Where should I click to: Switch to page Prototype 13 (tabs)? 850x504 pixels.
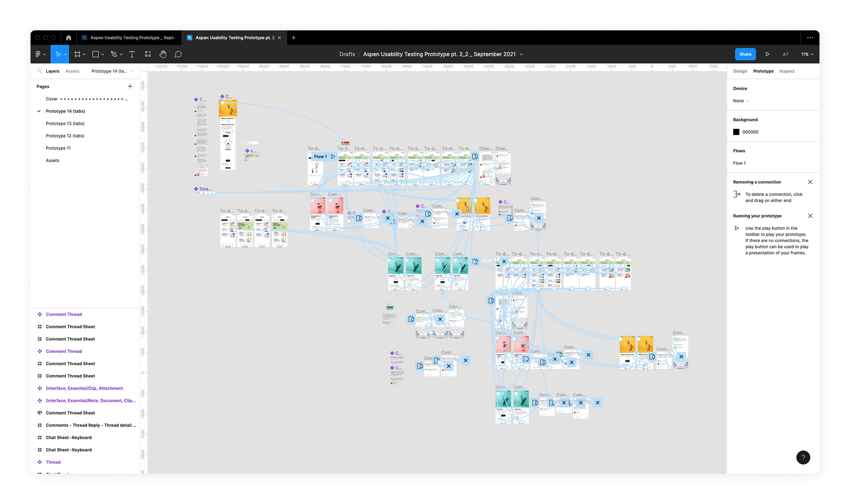click(65, 124)
